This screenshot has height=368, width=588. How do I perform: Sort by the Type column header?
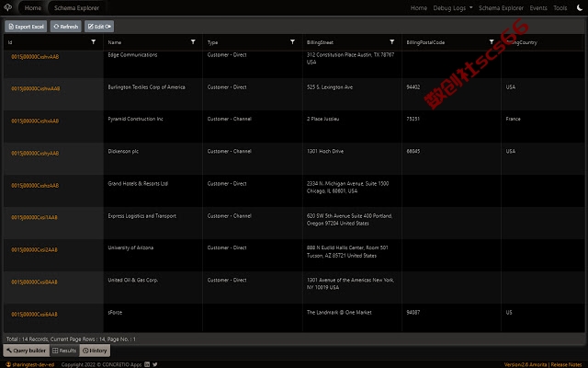tap(212, 42)
